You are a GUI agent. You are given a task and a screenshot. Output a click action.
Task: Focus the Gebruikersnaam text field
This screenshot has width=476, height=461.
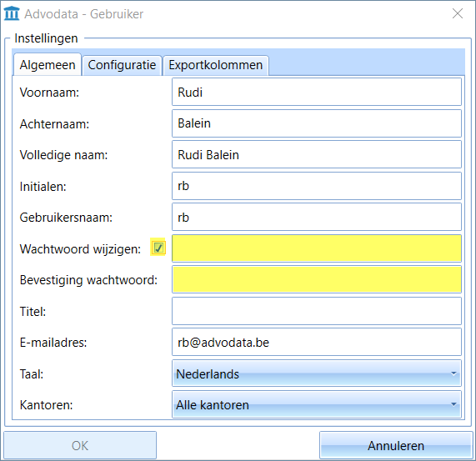[x=317, y=217]
